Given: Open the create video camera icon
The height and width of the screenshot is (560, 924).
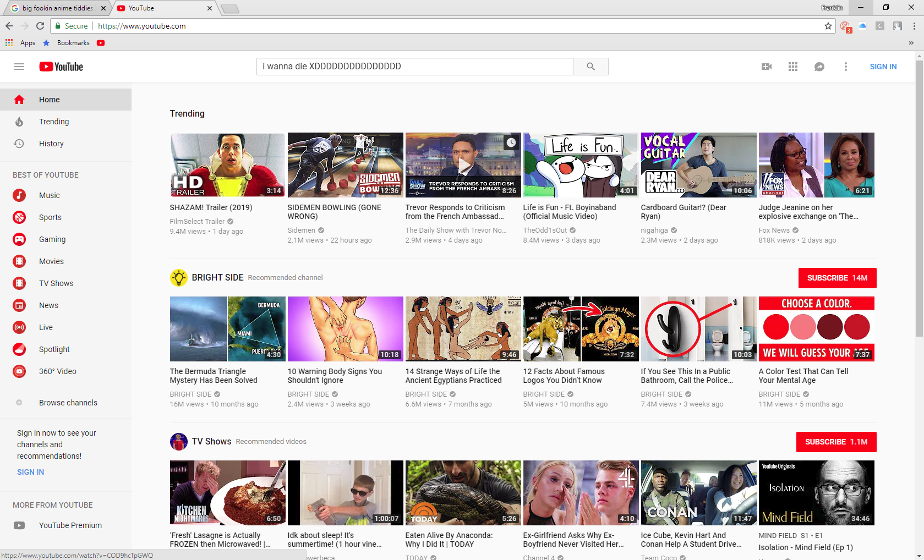Looking at the screenshot, I should pyautogui.click(x=767, y=67).
